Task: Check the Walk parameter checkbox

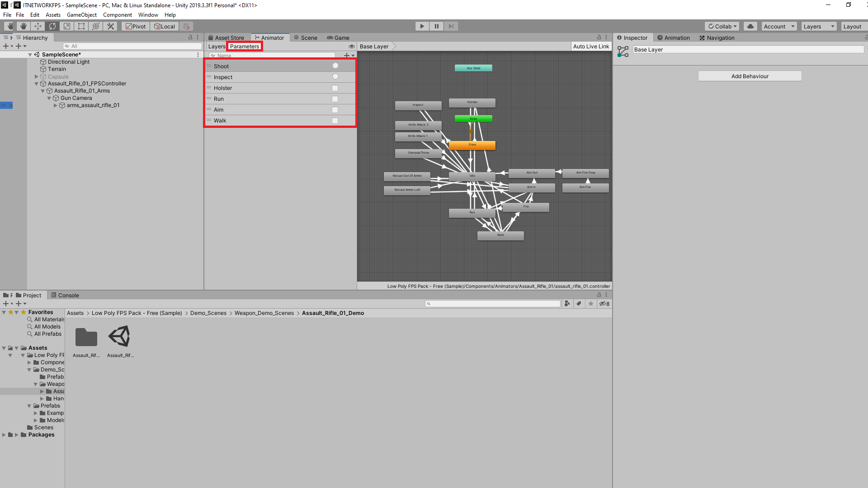Action: (335, 120)
